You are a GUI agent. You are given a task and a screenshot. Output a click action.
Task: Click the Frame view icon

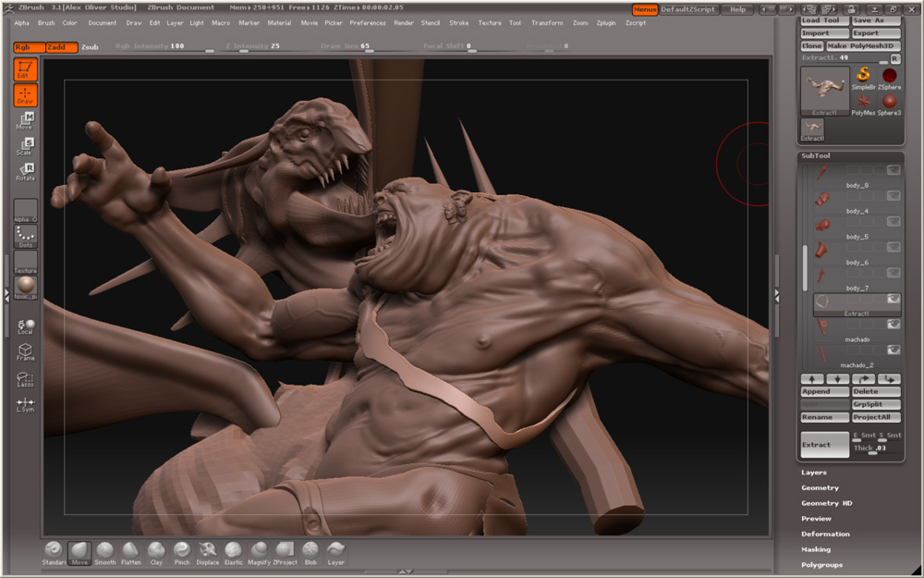click(25, 352)
